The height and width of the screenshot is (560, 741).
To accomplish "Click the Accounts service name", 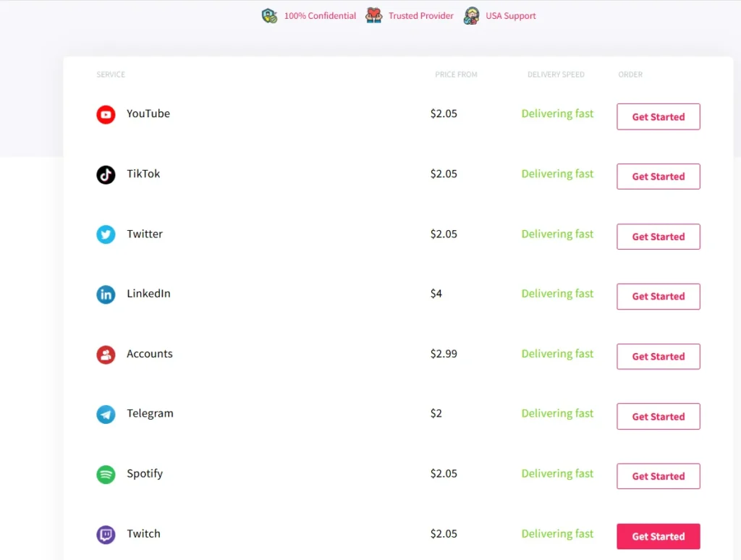I will (x=149, y=354).
